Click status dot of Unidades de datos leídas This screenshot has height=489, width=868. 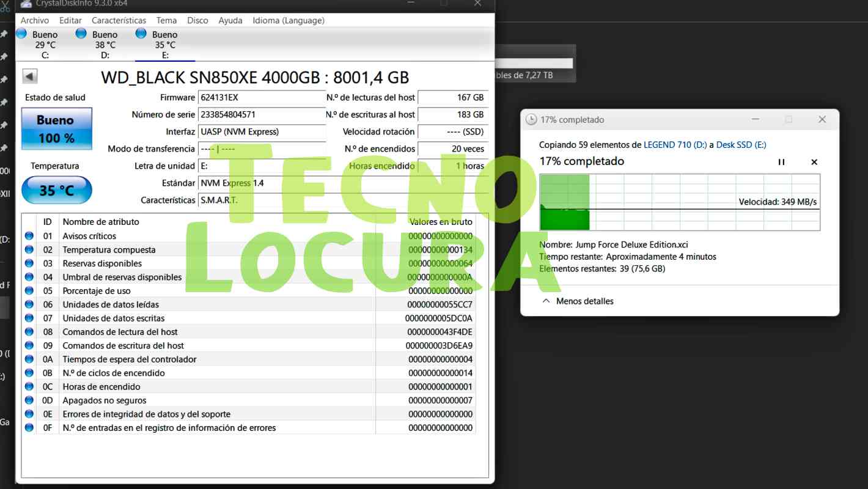pos(29,304)
